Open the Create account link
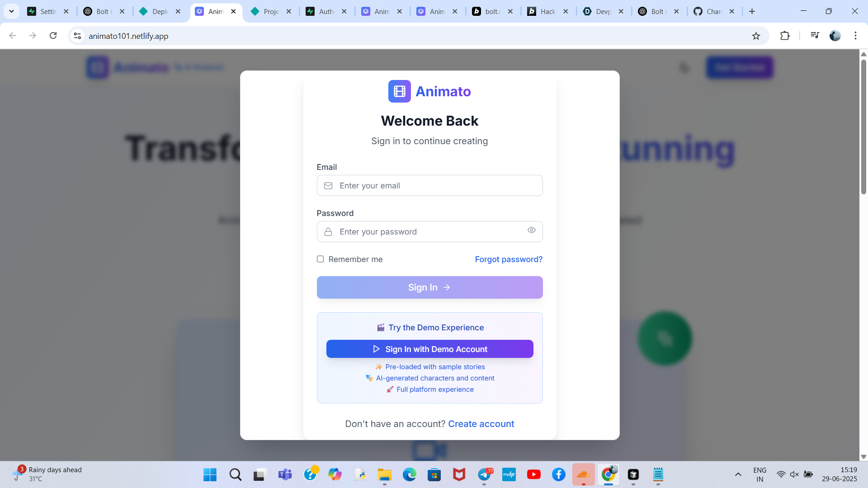The image size is (868, 488). (x=481, y=424)
